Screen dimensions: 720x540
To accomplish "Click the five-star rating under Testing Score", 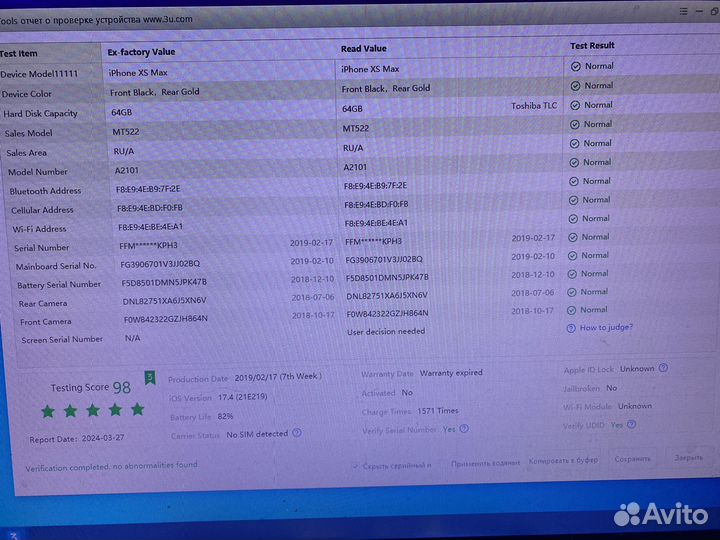I will pyautogui.click(x=92, y=410).
